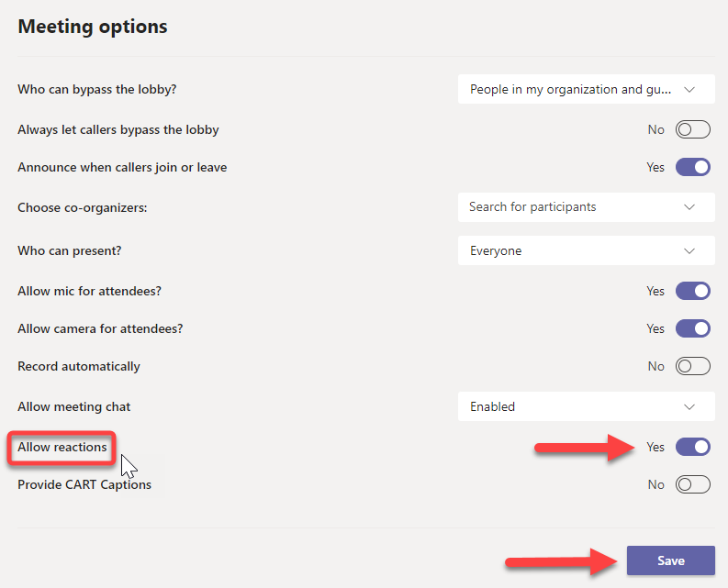Open the lobby bypass dropdown
The image size is (728, 588).
pyautogui.click(x=585, y=90)
